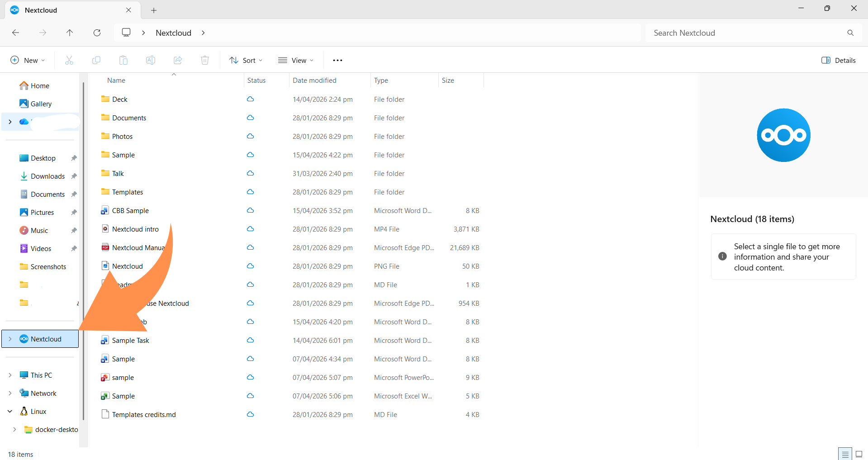Select the Nextcloud Manual PDF icon

coord(105,247)
